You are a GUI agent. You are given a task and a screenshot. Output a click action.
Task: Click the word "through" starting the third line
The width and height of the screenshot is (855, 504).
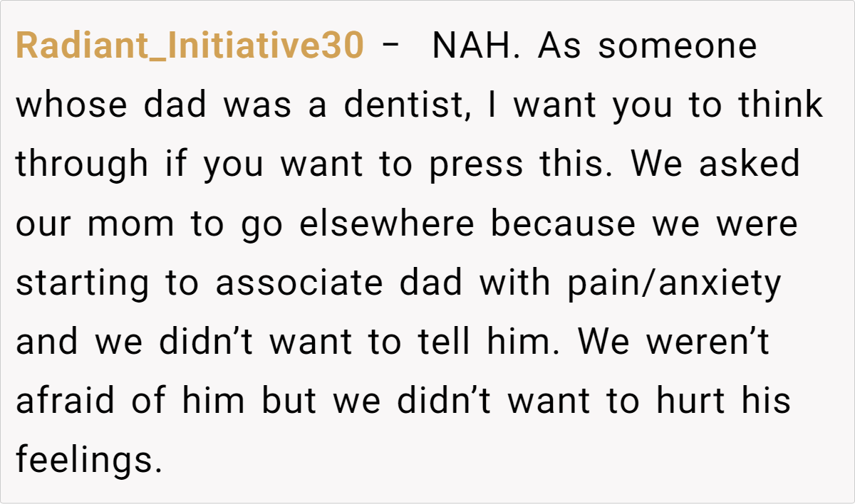(82, 165)
